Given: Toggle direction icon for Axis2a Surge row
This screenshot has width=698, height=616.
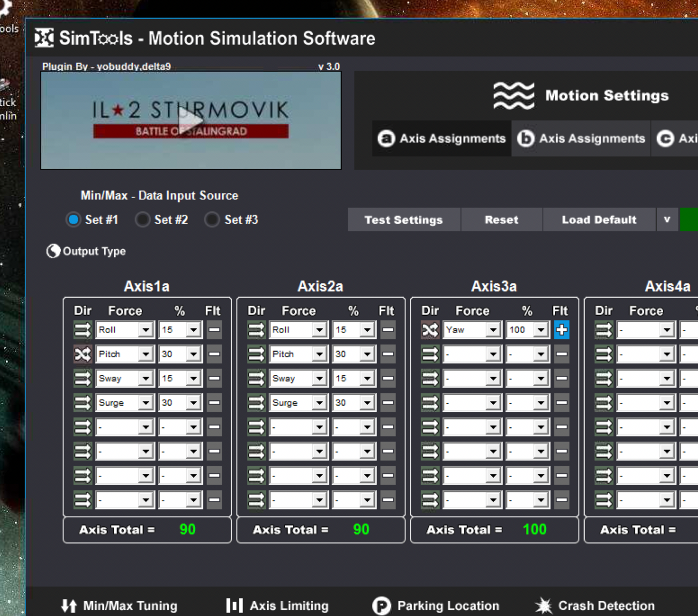Looking at the screenshot, I should [256, 402].
